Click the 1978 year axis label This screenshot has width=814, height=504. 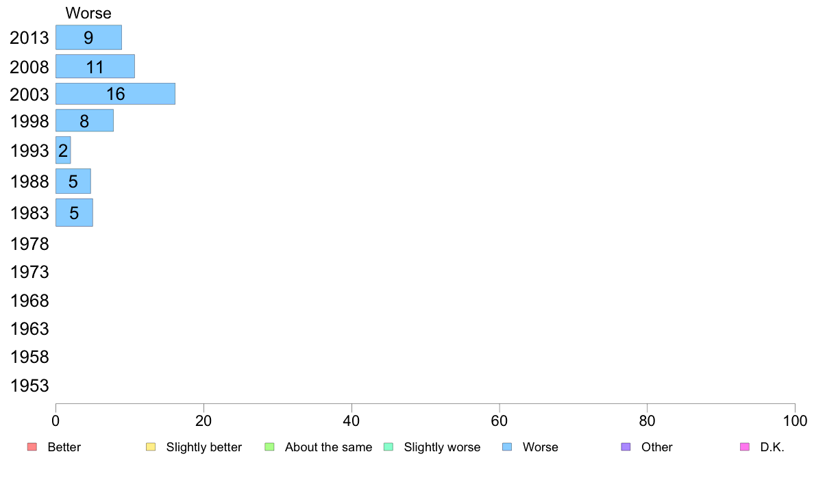29,244
